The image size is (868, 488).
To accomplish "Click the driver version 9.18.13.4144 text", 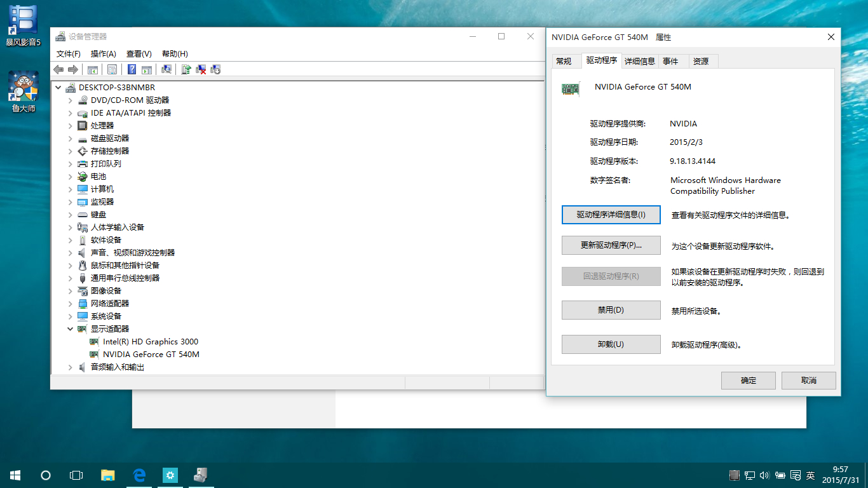I will (693, 161).
